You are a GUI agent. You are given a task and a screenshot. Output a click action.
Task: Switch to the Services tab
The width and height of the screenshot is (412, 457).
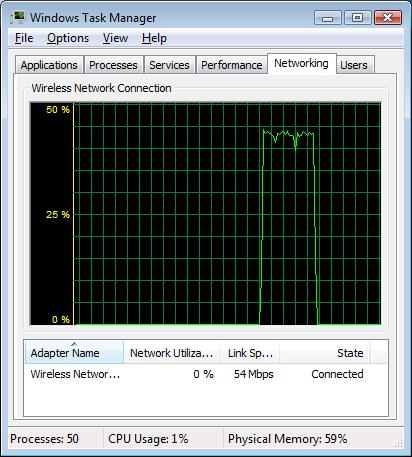(169, 65)
